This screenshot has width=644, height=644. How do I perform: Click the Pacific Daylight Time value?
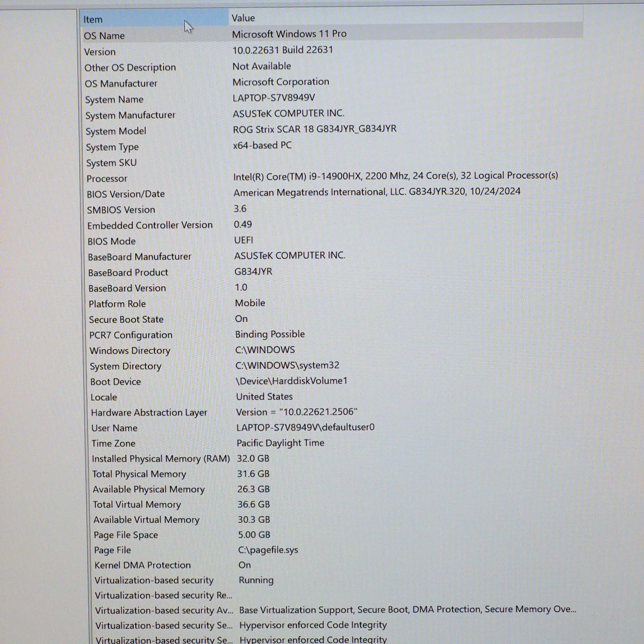[280, 443]
